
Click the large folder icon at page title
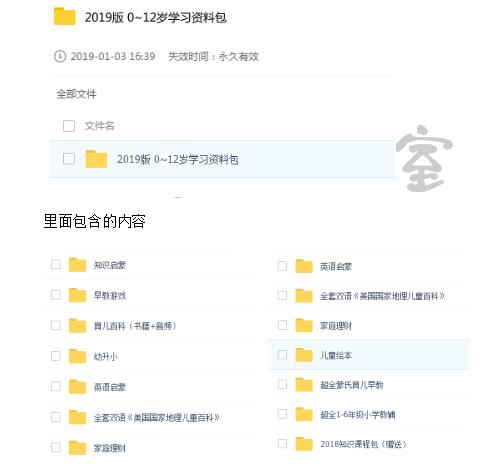click(x=65, y=16)
